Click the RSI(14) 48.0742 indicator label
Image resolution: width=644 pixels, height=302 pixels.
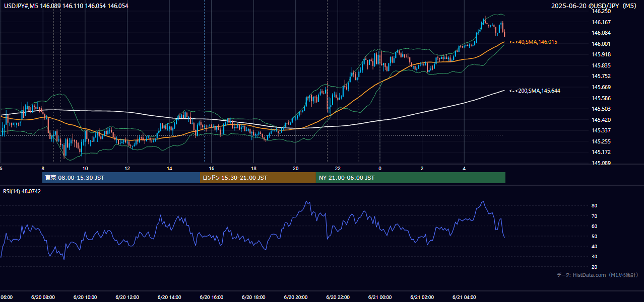[22, 191]
